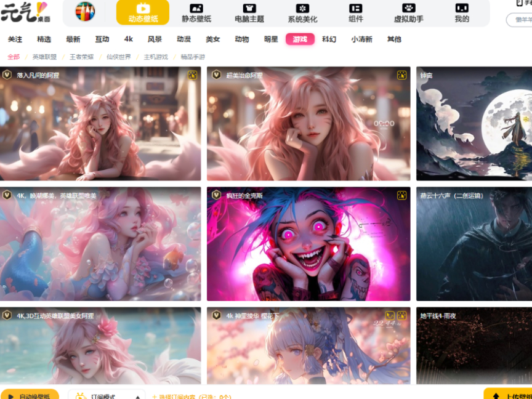
Task: Click the left yellow icon on 神里绫华 card
Action: [390, 315]
